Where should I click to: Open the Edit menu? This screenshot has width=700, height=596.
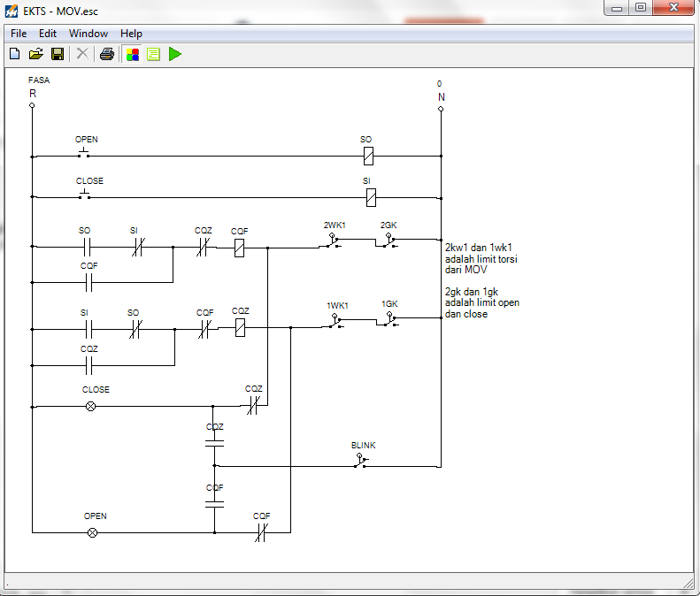coord(47,34)
